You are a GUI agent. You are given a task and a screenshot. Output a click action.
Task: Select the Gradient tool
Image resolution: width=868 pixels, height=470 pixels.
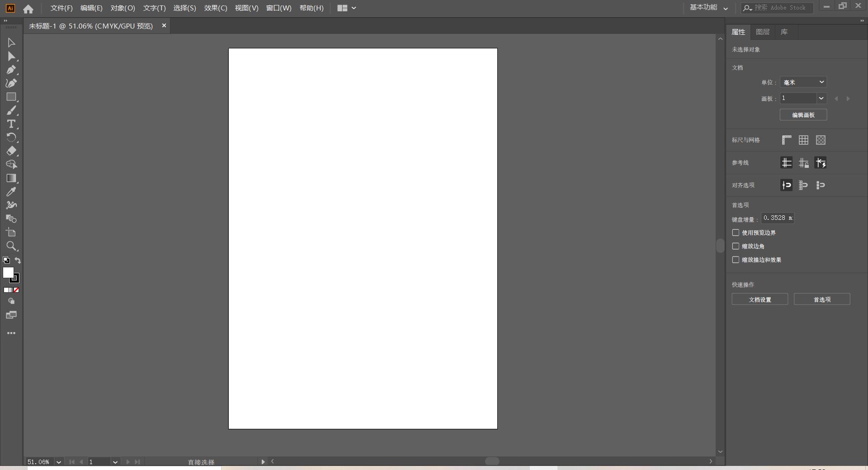11,178
